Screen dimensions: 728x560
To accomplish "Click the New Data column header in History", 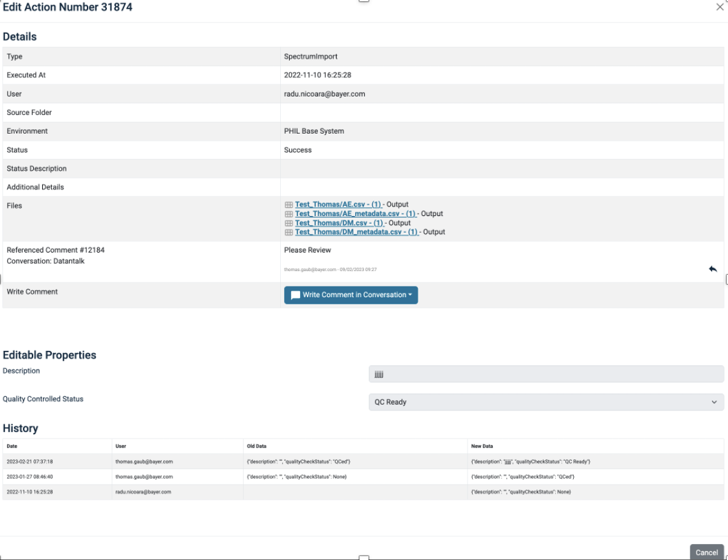I will pos(482,446).
